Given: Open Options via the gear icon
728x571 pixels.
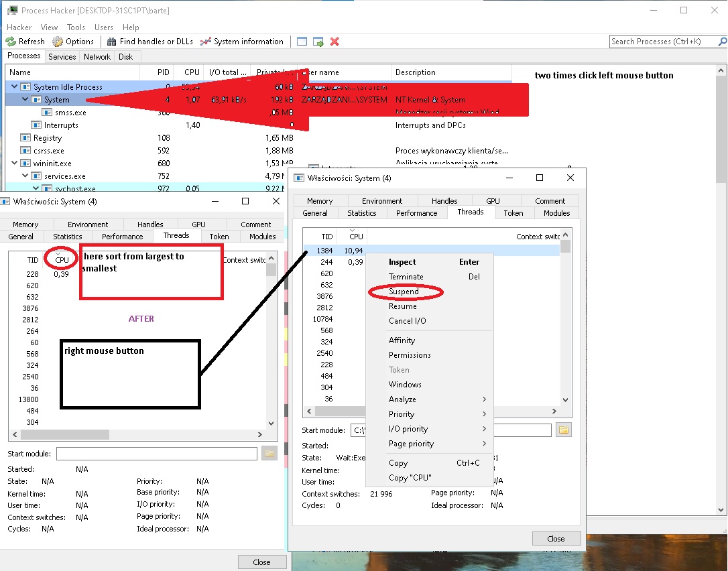Looking at the screenshot, I should click(x=58, y=42).
